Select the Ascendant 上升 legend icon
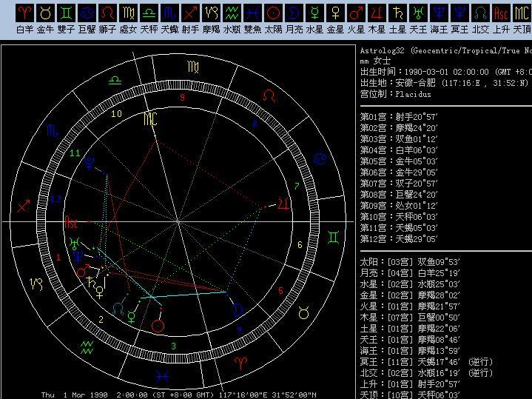 [x=501, y=13]
